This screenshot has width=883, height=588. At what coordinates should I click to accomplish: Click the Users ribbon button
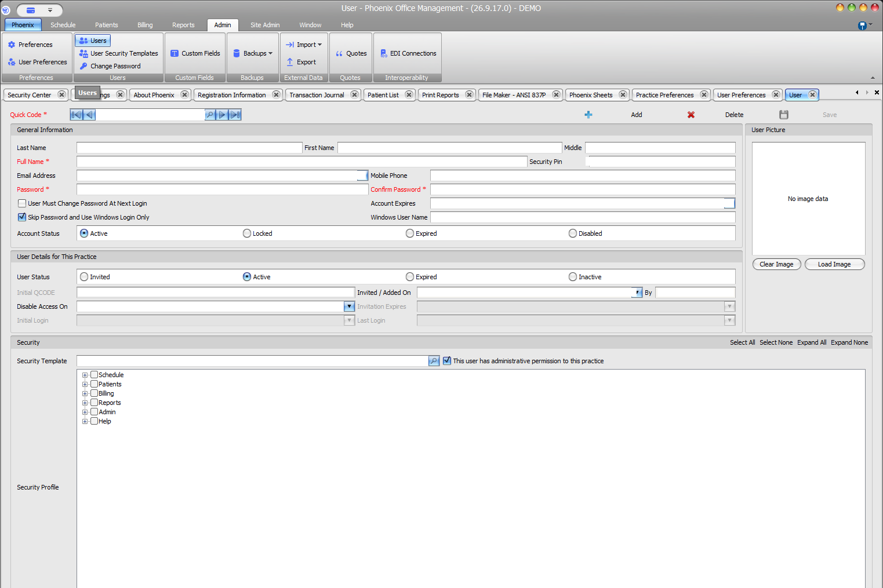pyautogui.click(x=93, y=41)
